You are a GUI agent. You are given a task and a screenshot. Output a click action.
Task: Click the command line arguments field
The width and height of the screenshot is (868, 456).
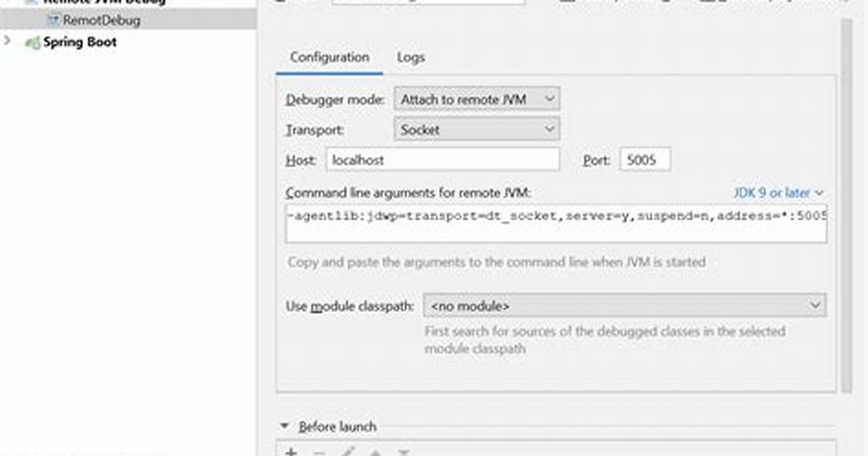(557, 224)
